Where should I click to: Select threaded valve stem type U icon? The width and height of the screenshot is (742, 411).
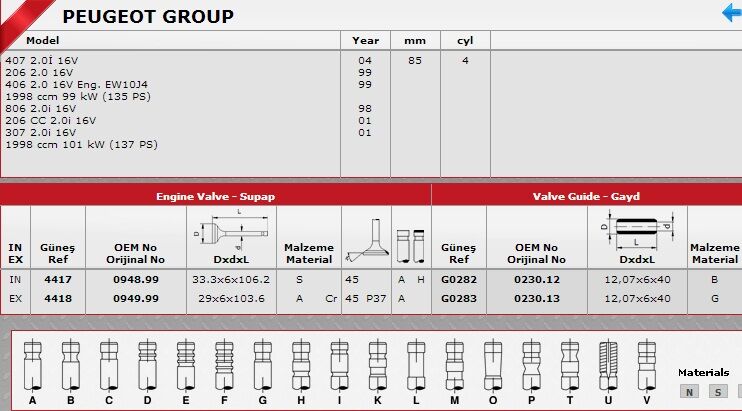(x=608, y=364)
